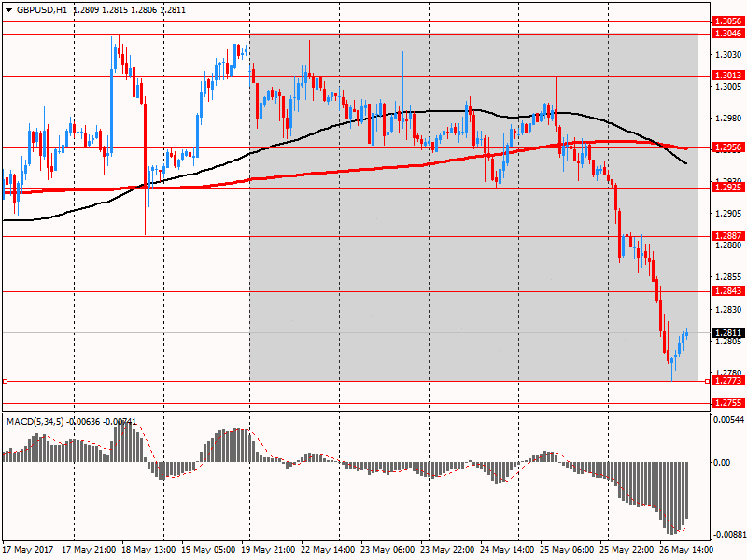The width and height of the screenshot is (747, 560).
Task: Click the 1.2855 value on price axis
Action: pos(728,277)
